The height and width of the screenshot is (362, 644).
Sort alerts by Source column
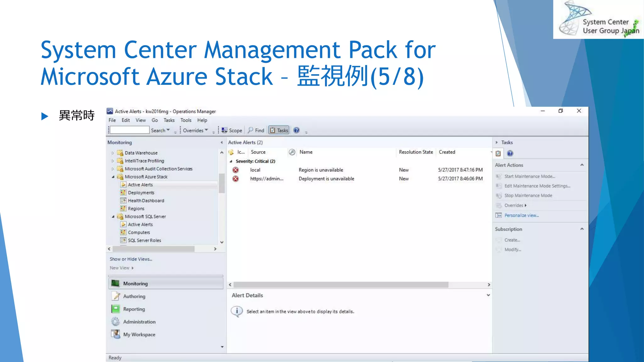click(x=258, y=152)
